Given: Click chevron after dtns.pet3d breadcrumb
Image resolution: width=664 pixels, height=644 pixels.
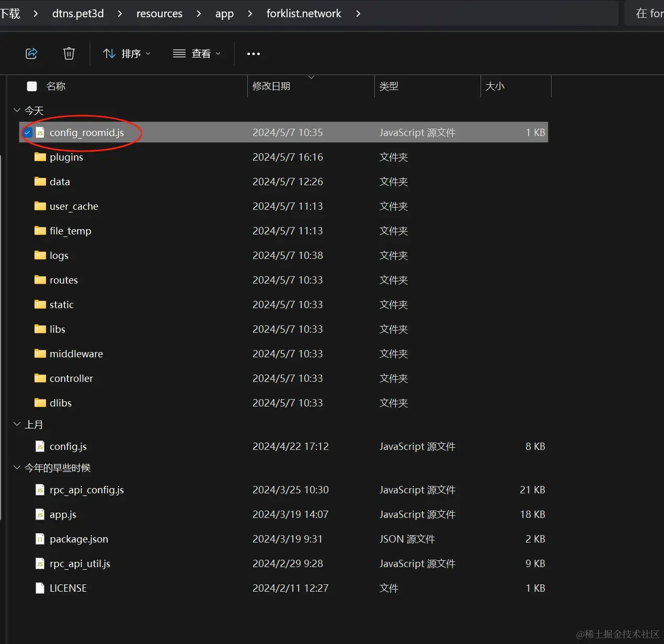Looking at the screenshot, I should click(x=120, y=14).
